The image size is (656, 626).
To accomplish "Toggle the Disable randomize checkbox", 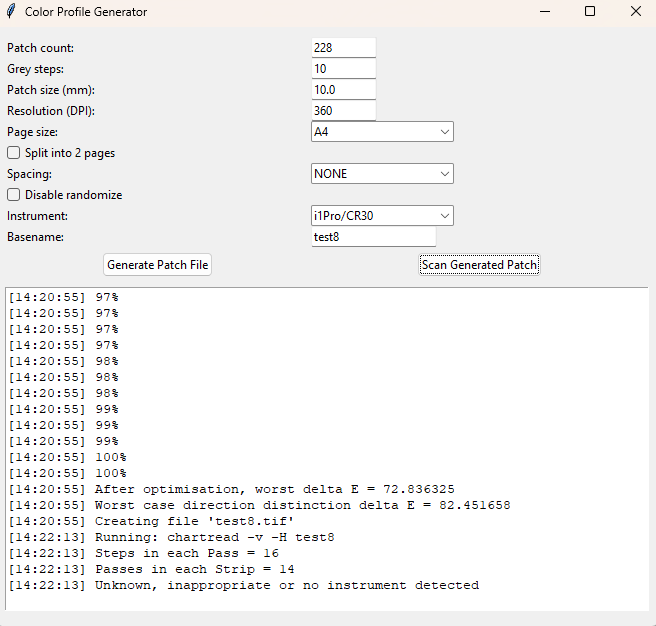I will pyautogui.click(x=14, y=195).
